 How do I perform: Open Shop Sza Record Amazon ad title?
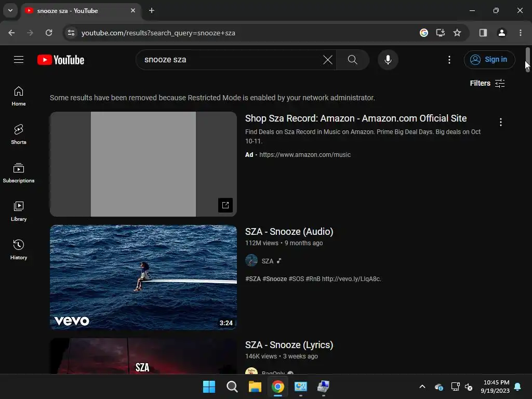click(x=356, y=118)
